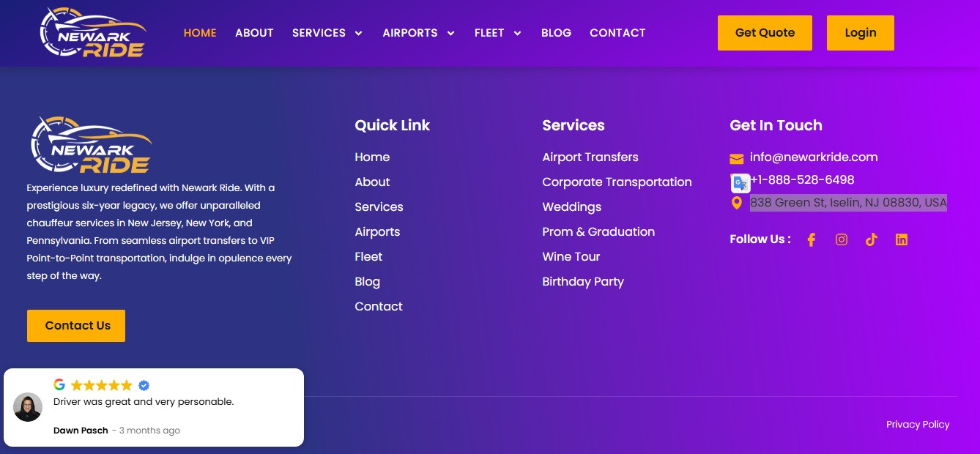This screenshot has width=980, height=454.
Task: Click the Login button
Action: (861, 33)
